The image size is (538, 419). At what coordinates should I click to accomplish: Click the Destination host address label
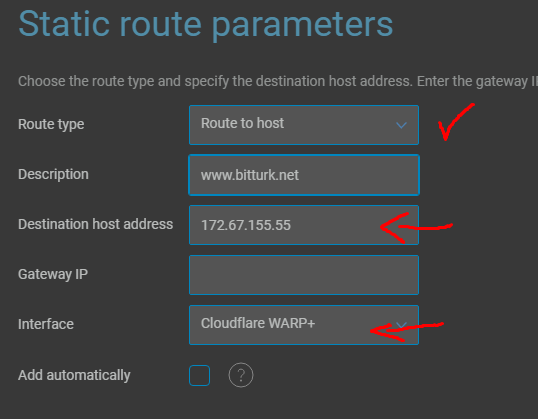click(95, 224)
